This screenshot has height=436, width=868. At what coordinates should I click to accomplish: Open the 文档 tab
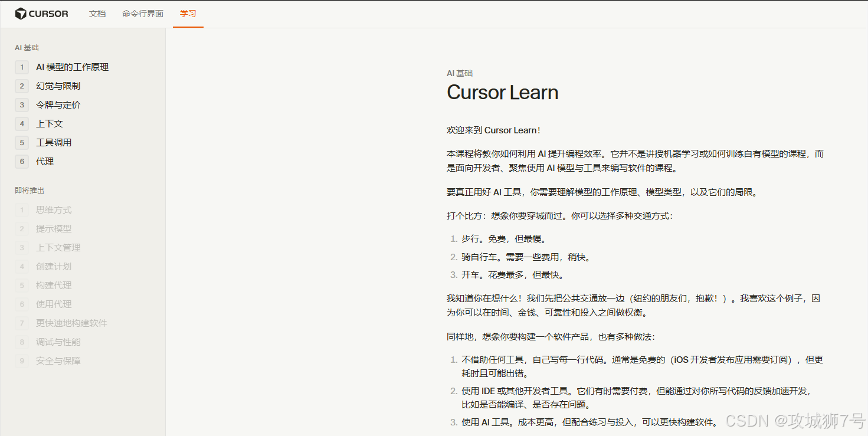click(97, 14)
